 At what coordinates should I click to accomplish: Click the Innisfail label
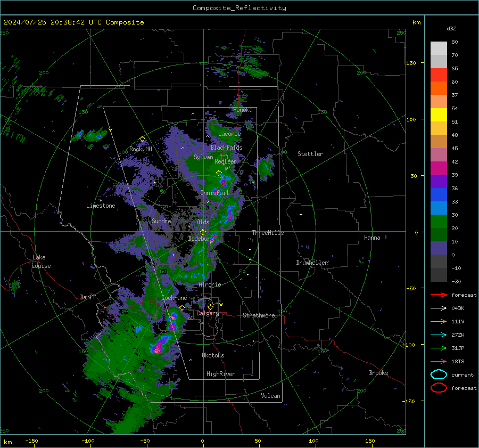pyautogui.click(x=214, y=193)
